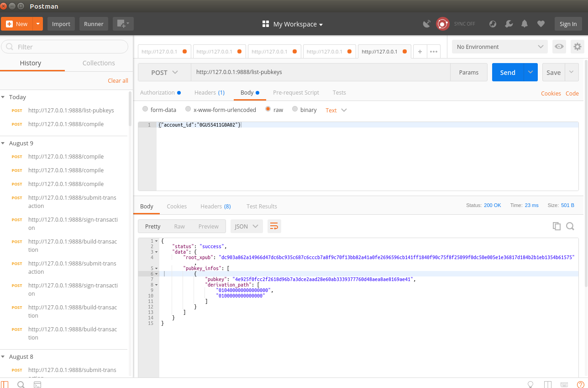Open notifications with the bell icon

[x=525, y=24]
